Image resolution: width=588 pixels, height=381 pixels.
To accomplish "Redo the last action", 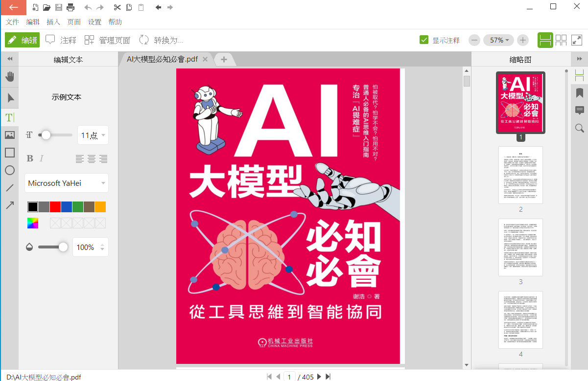I will 100,7.
